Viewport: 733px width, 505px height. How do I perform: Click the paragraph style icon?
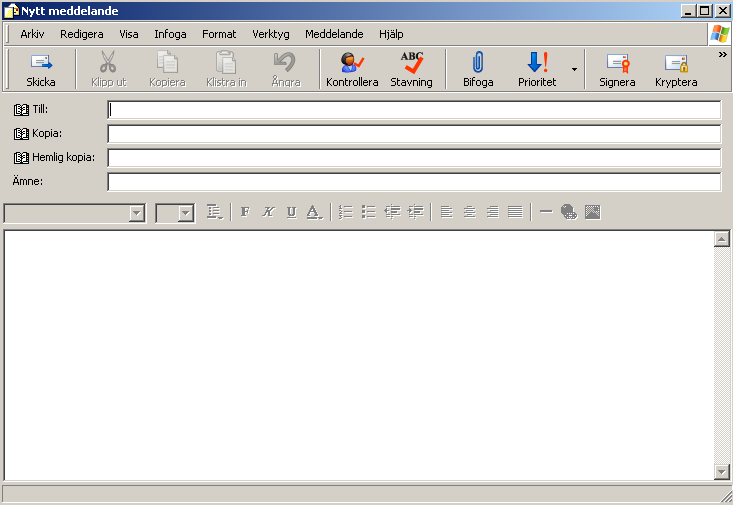[x=215, y=212]
